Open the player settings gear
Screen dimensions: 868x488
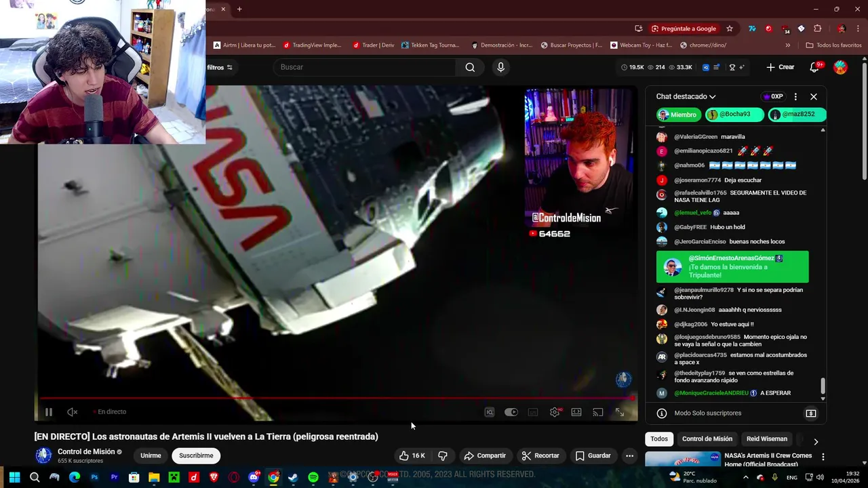coord(555,412)
